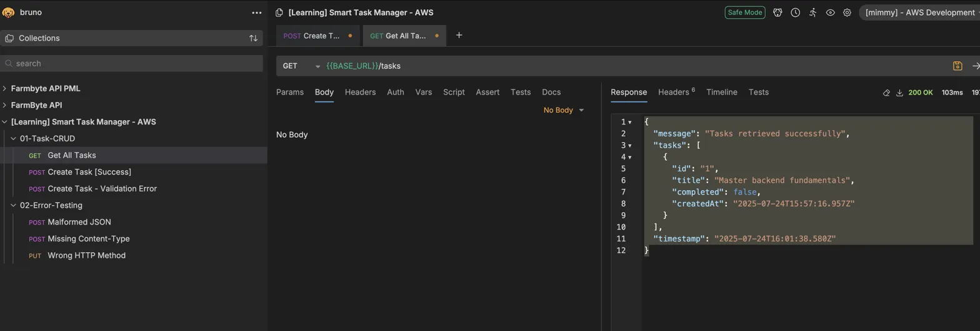
Task: Open the Vars tab
Action: (424, 92)
